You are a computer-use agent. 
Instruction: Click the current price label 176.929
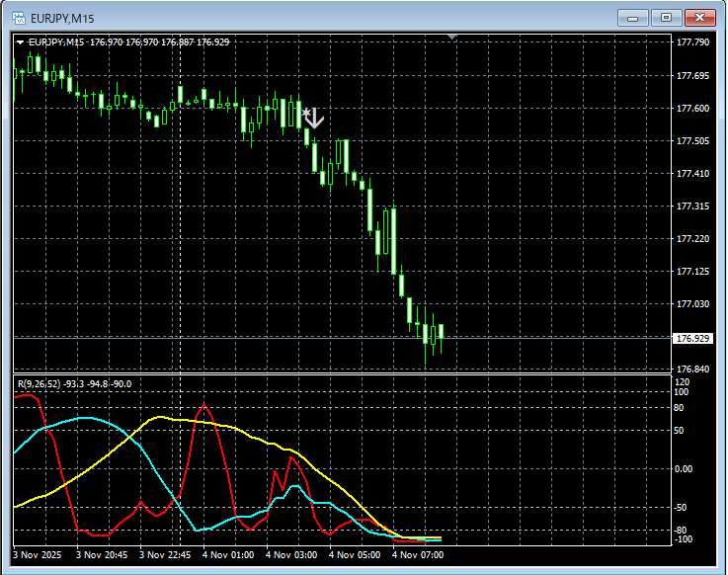point(692,339)
